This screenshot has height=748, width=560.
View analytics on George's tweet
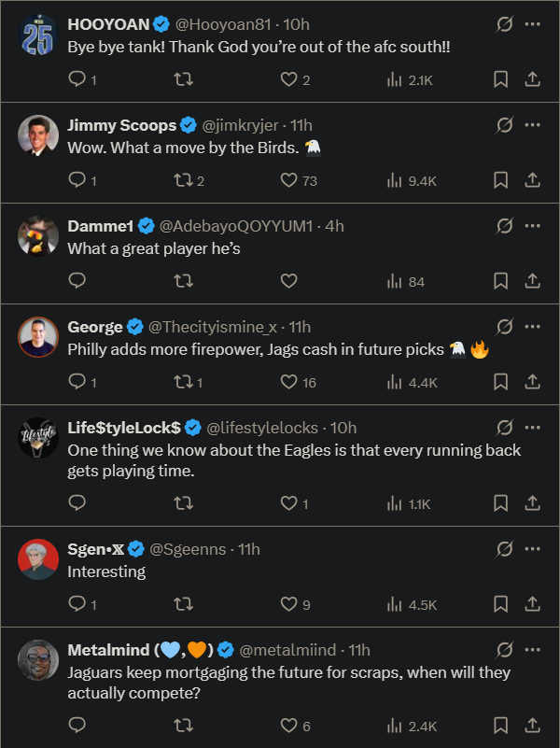point(394,381)
